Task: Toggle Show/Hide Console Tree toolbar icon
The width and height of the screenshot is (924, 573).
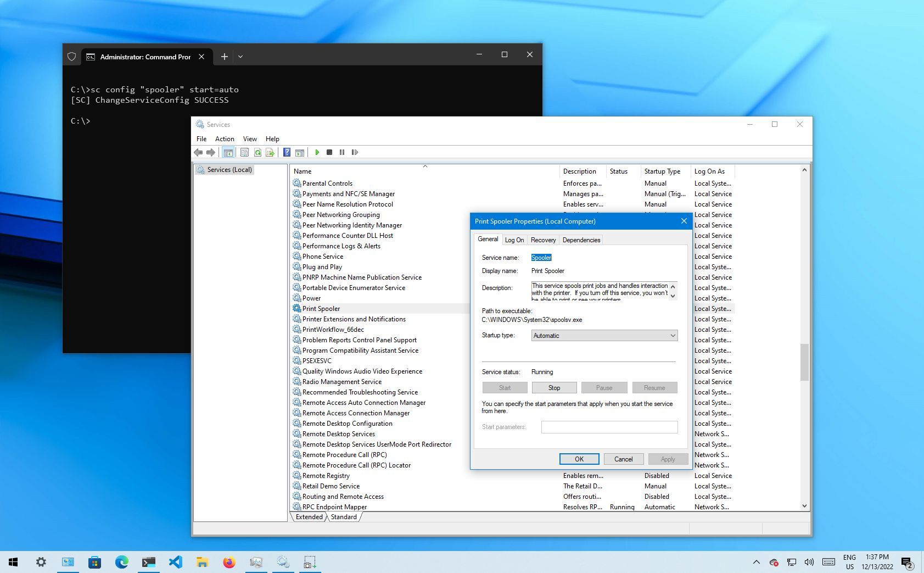Action: click(x=228, y=152)
